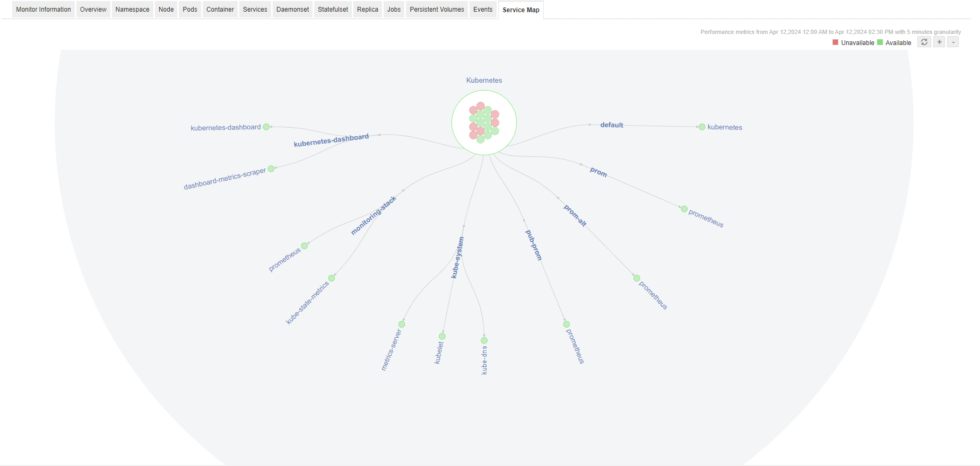The image size is (980, 466).
Task: Zoom in with the plus button
Action: coord(939,42)
